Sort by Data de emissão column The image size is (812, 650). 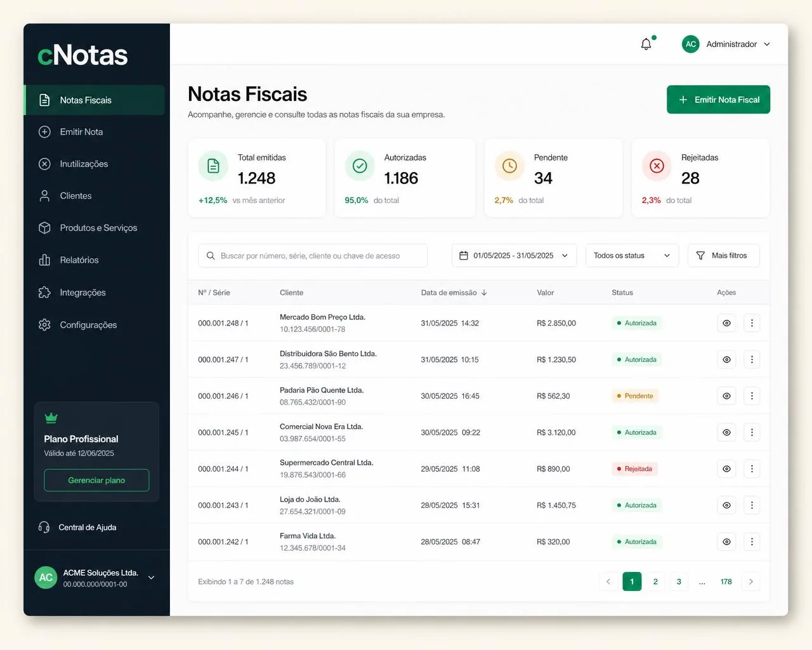(x=454, y=293)
